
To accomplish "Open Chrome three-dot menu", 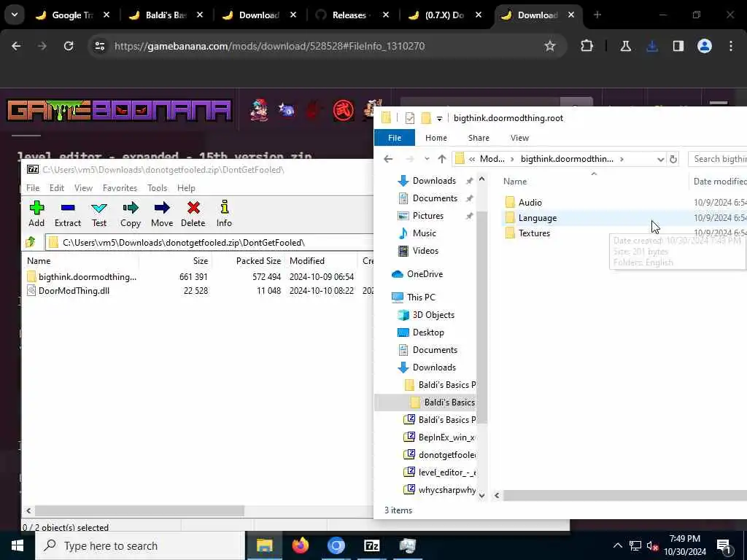I will 731,46.
